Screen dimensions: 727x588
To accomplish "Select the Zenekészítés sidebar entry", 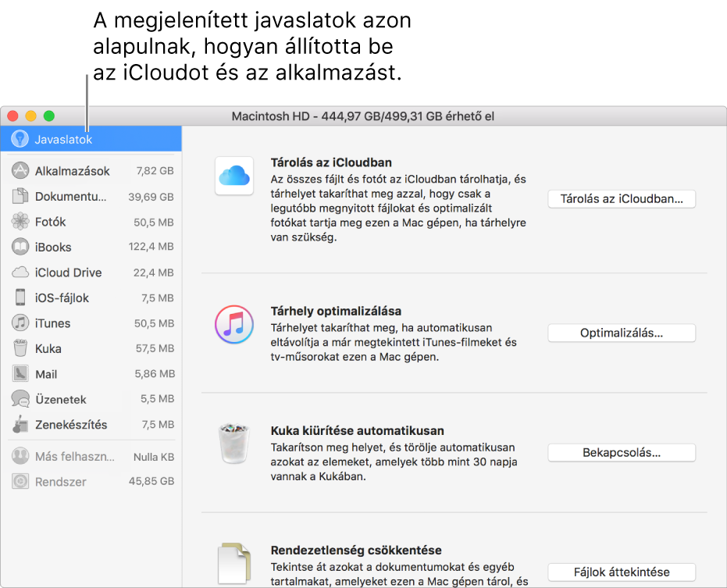I will pos(91,424).
